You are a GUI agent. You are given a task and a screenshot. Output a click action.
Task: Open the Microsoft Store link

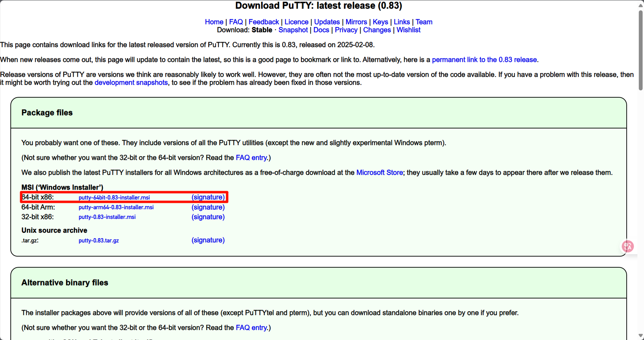point(379,172)
